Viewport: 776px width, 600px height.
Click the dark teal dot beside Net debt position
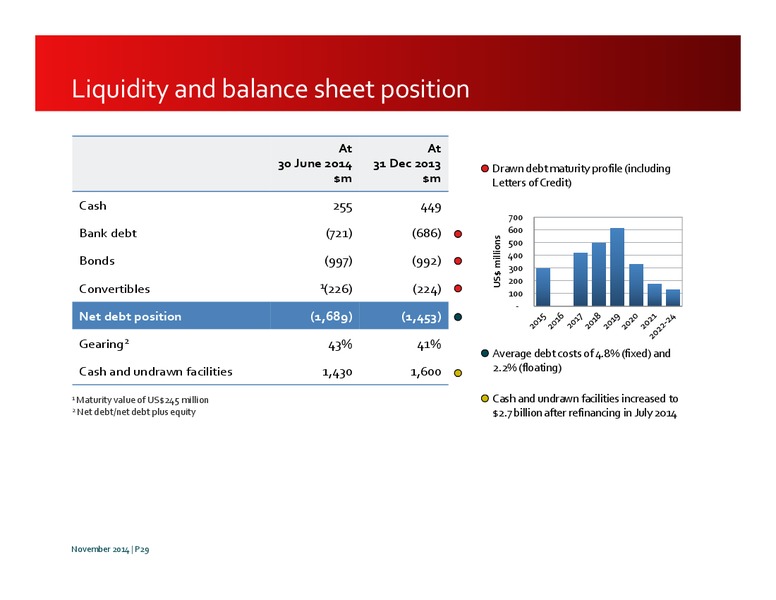[458, 317]
